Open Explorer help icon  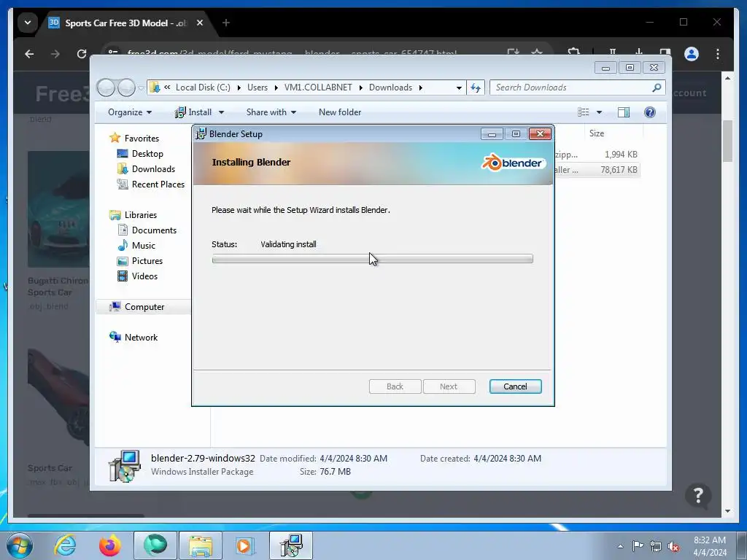click(x=649, y=112)
